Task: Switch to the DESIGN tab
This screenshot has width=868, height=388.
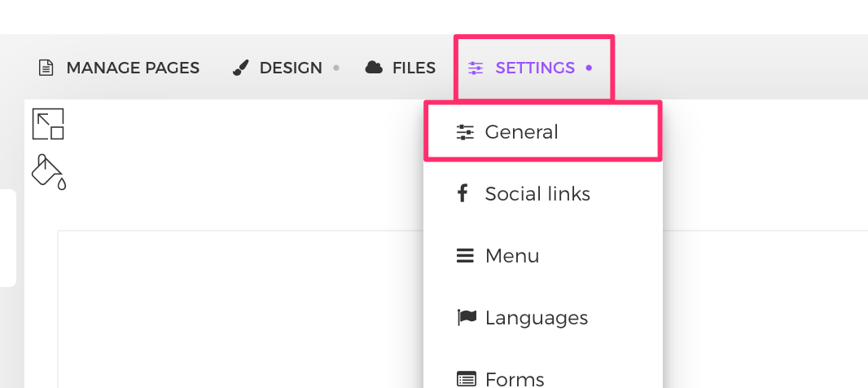Action: tap(291, 68)
